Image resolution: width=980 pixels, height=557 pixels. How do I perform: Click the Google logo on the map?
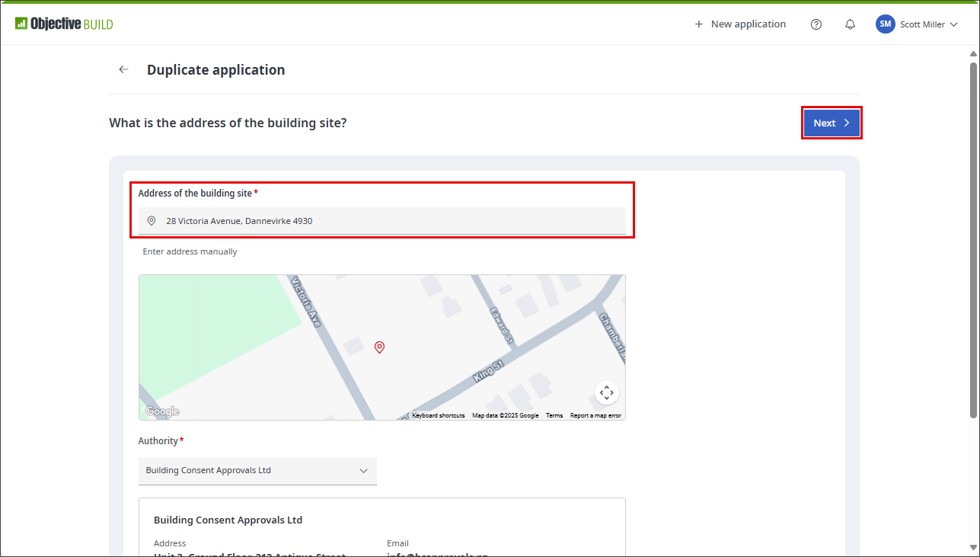tap(161, 411)
